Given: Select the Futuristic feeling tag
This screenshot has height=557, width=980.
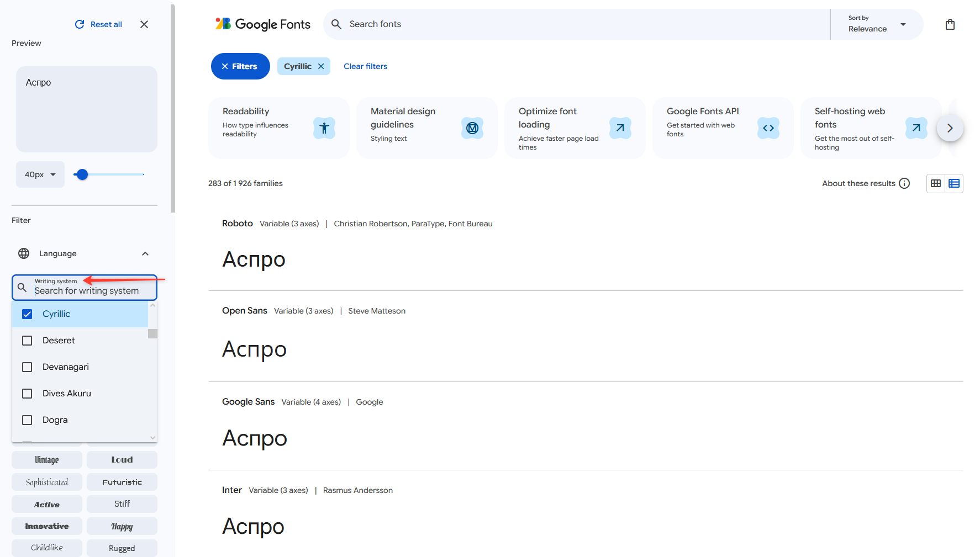Looking at the screenshot, I should coord(122,482).
